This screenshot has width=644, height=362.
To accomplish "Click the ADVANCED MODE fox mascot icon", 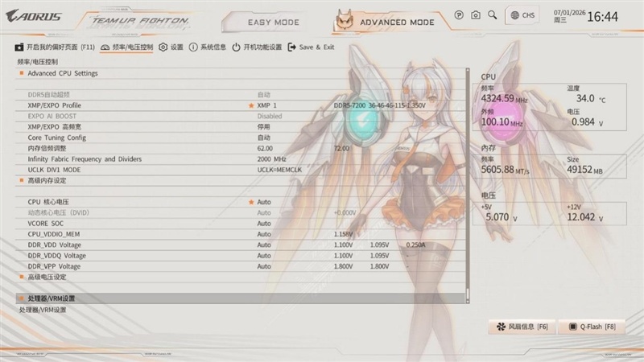I will (345, 21).
